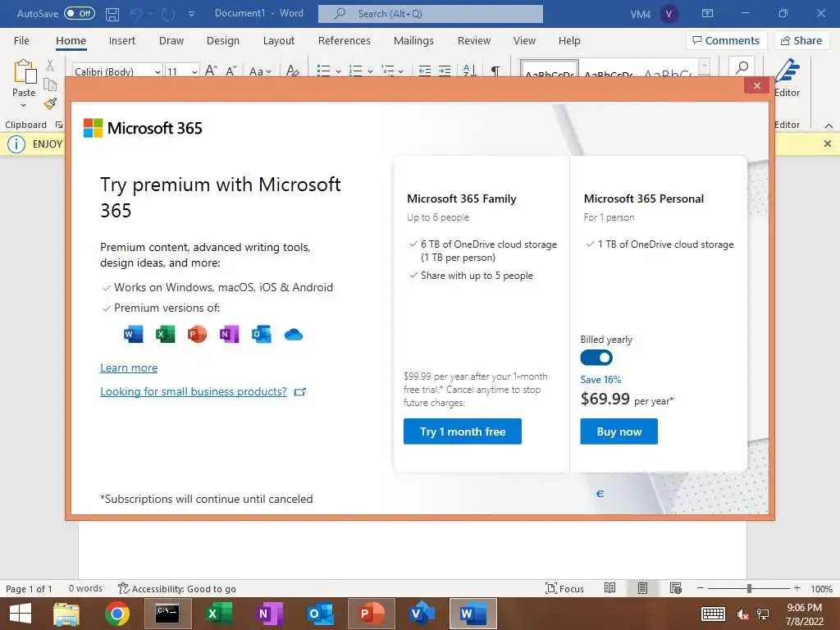Expand the Numbering library arrow
The height and width of the screenshot is (630, 840).
click(370, 71)
